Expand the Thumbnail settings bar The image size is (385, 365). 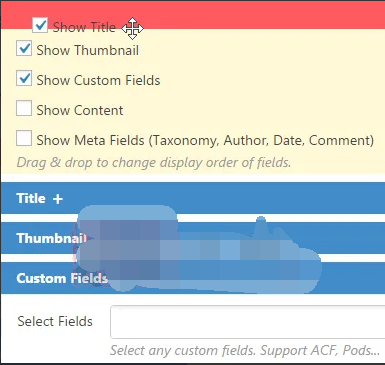coord(193,238)
